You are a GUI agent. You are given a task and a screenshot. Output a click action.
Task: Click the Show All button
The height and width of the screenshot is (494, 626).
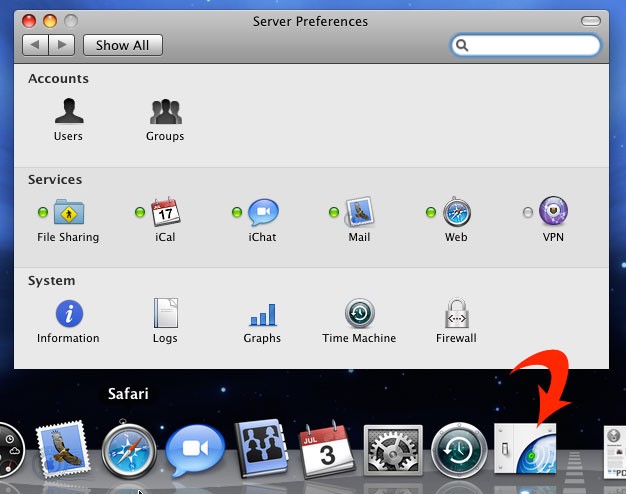click(x=123, y=45)
